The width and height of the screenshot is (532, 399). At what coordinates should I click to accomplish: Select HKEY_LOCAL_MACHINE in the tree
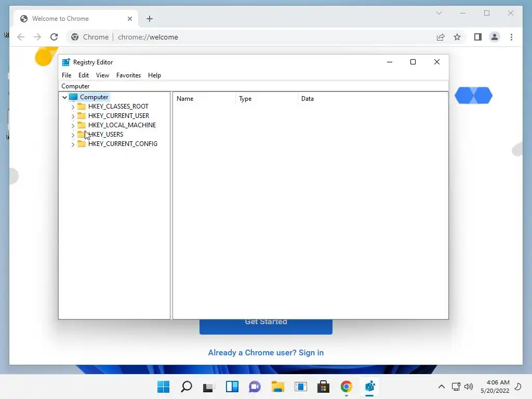point(122,125)
